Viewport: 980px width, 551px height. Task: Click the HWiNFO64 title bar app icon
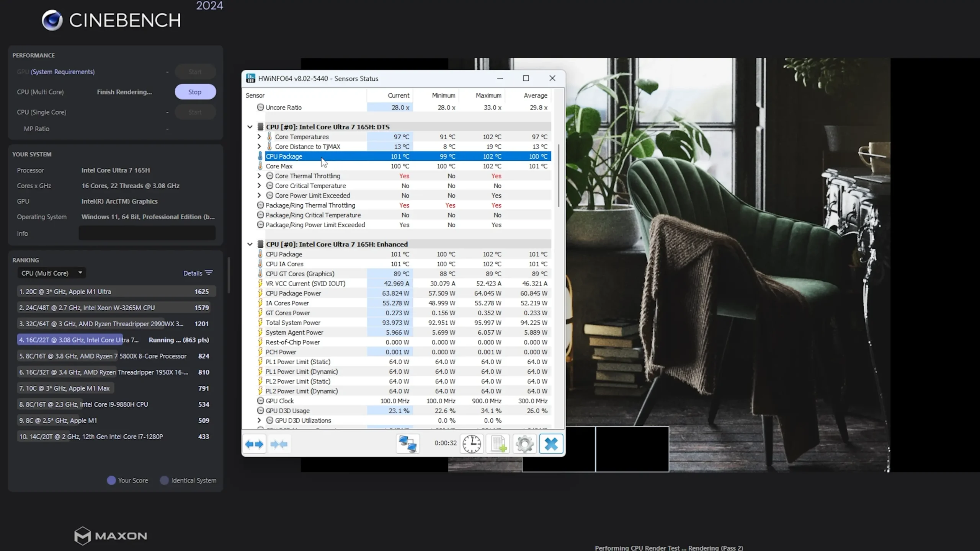pos(251,78)
